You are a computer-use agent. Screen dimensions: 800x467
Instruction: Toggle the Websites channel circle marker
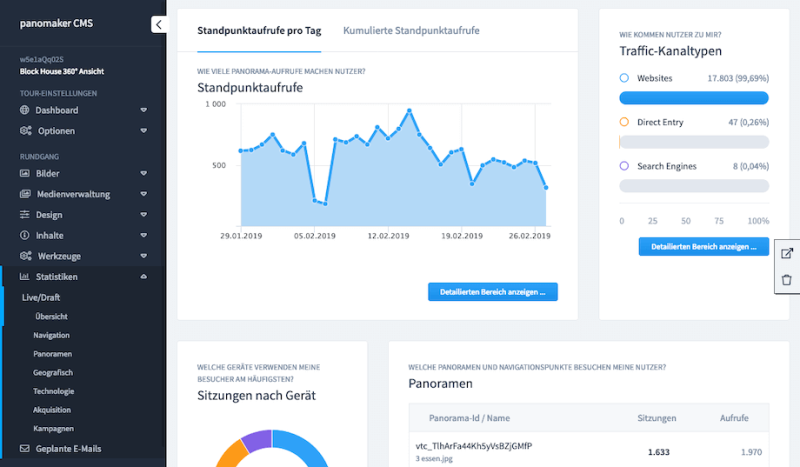pos(625,78)
